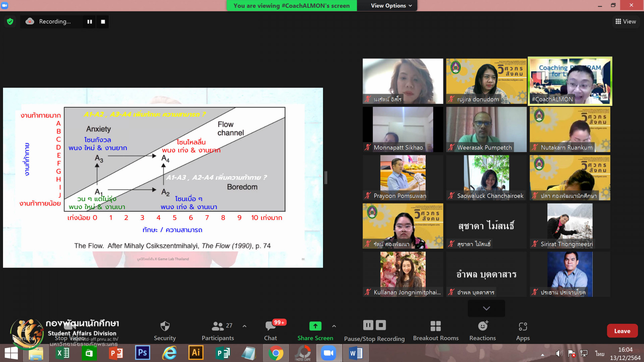Open Breakout Rooms
Viewport: 644px width, 362px height.
[x=435, y=330]
